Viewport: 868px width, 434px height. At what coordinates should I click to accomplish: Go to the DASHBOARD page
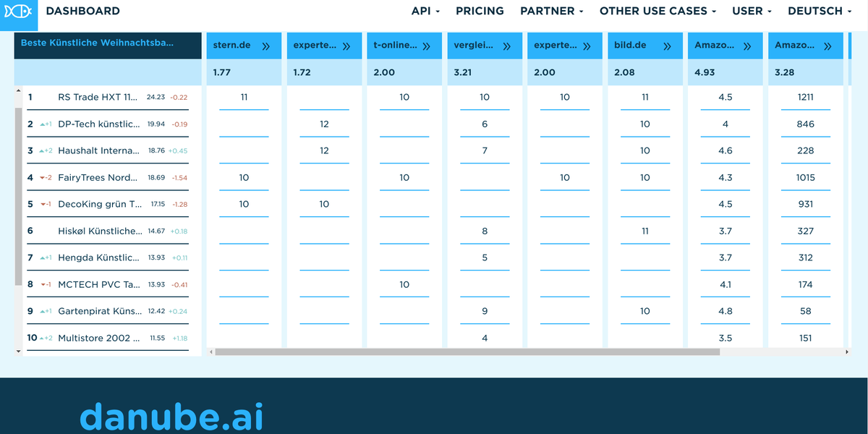pyautogui.click(x=83, y=11)
